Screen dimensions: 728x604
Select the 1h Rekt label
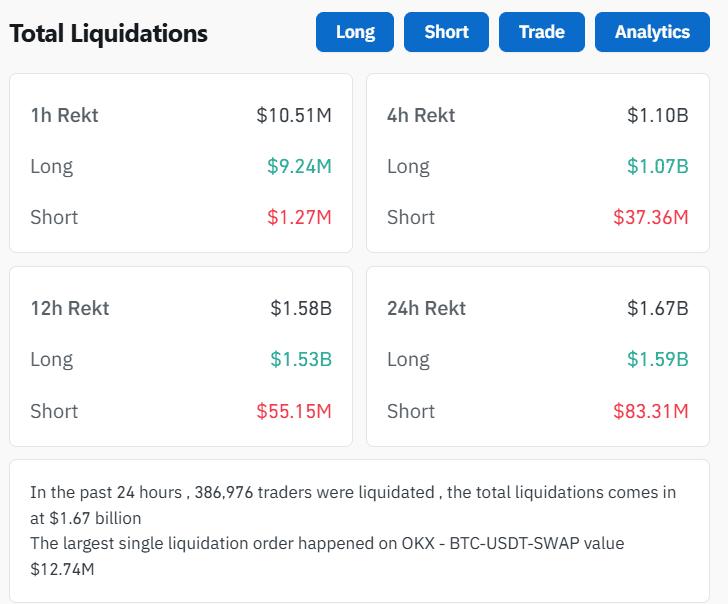coord(64,115)
